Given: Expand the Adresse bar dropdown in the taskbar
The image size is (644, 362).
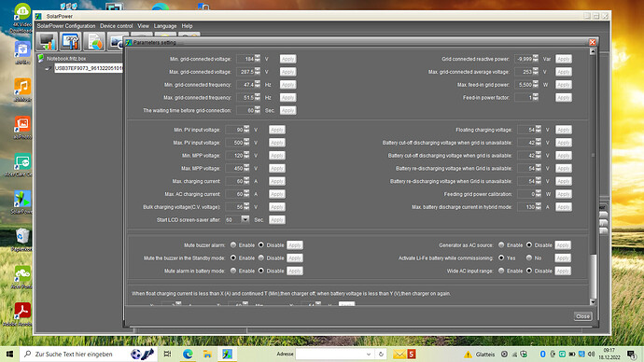Looking at the screenshot, I should 369,355.
